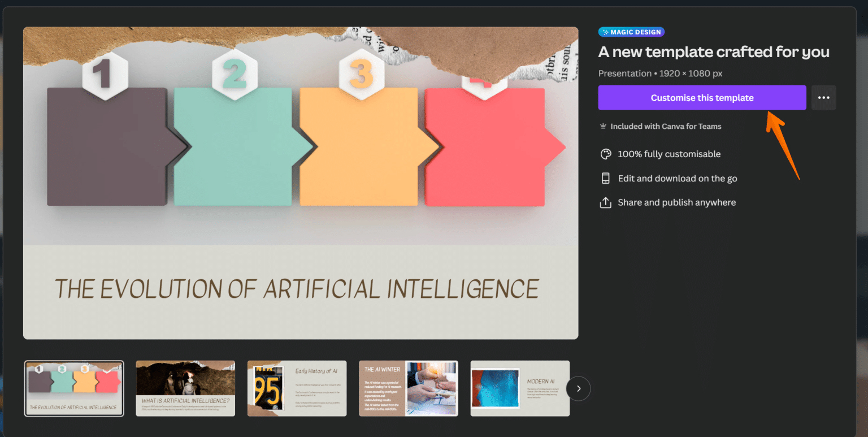Click the heading A new template crafted for you
Image resolution: width=868 pixels, height=437 pixels.
click(x=714, y=51)
